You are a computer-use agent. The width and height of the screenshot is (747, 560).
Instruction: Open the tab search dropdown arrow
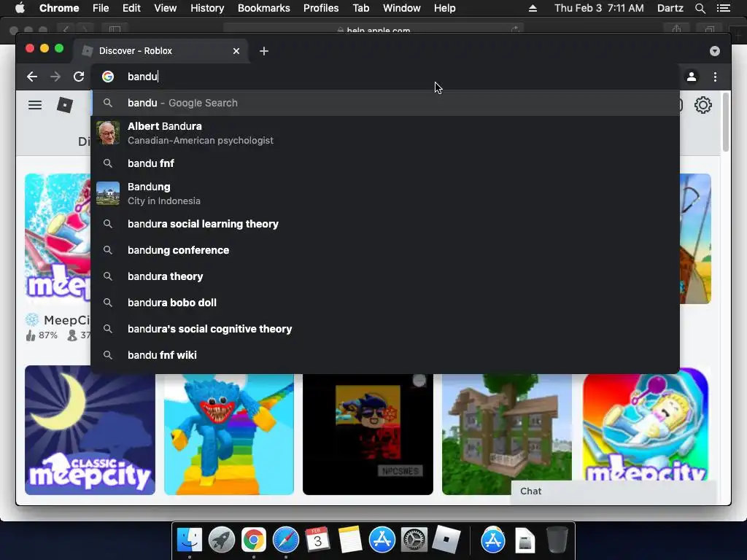pyautogui.click(x=715, y=51)
